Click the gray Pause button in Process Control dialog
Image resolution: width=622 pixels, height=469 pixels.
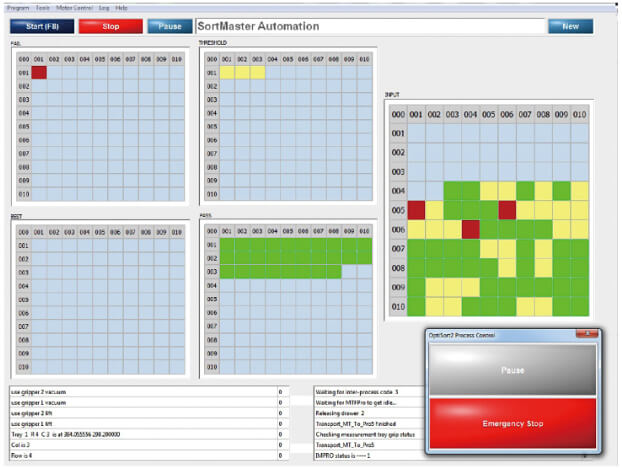click(513, 370)
